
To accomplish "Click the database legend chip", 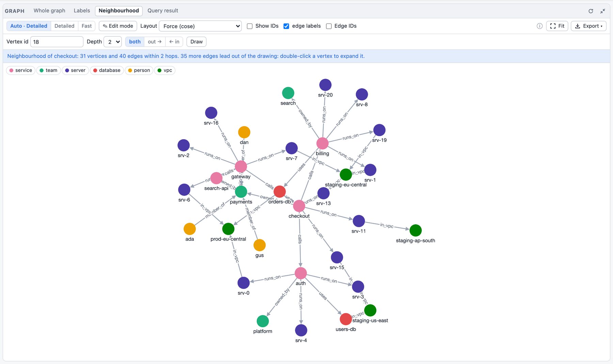I will click(107, 70).
